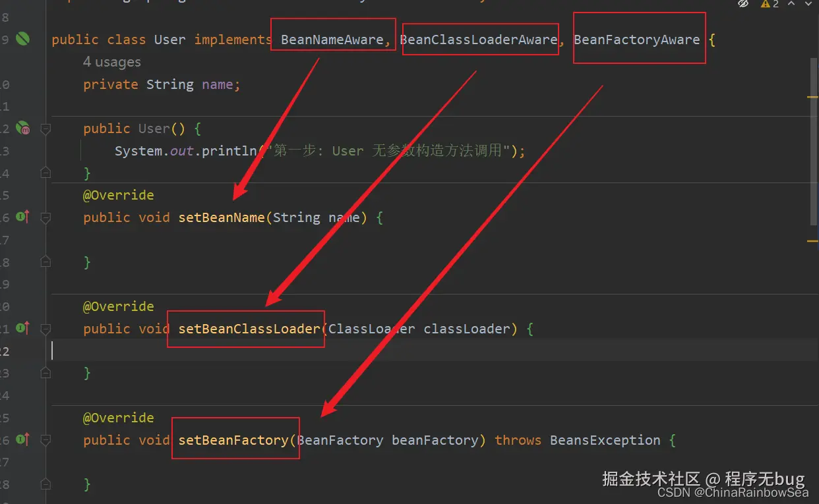Collapse the User() constructor fold marker

click(45, 128)
